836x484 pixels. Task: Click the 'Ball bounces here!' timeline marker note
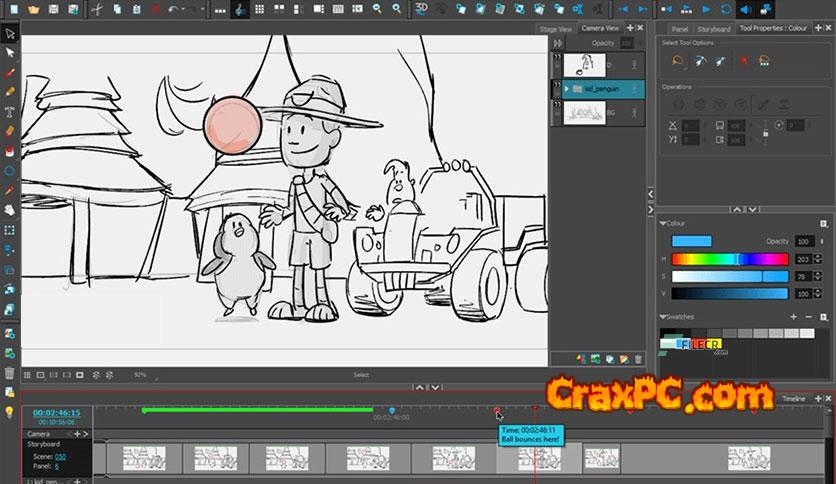[x=532, y=433]
